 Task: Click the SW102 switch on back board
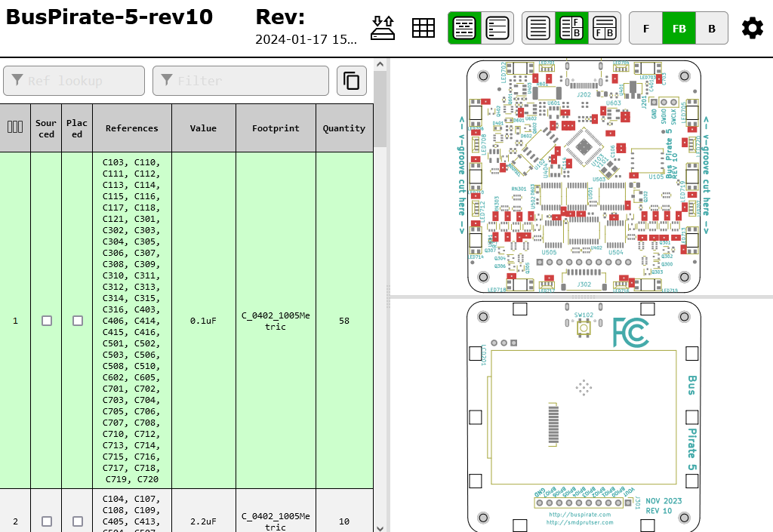[584, 327]
